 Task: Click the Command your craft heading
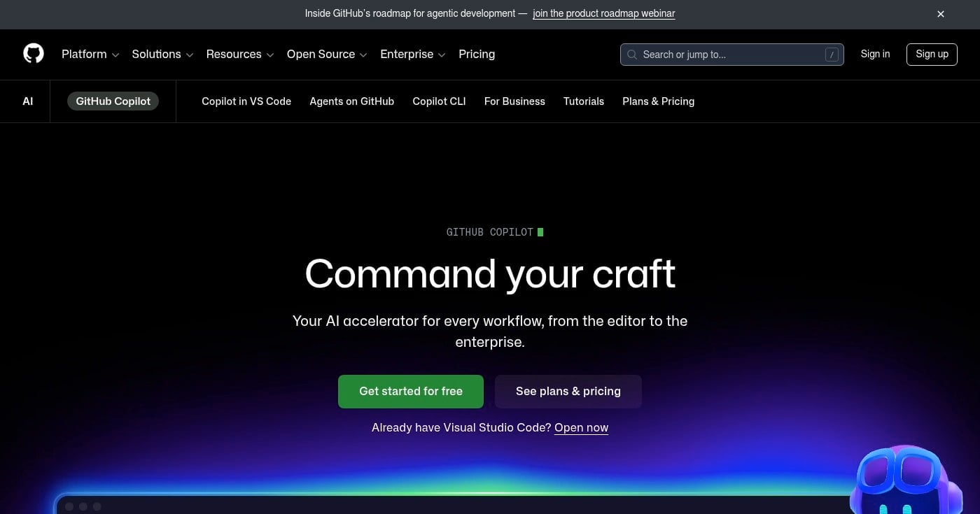coord(490,273)
